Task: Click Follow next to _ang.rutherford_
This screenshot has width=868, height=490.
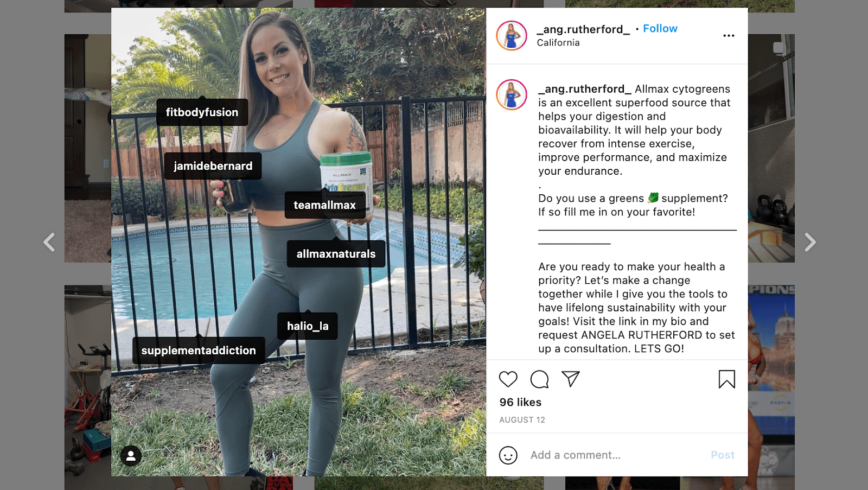Action: point(660,29)
